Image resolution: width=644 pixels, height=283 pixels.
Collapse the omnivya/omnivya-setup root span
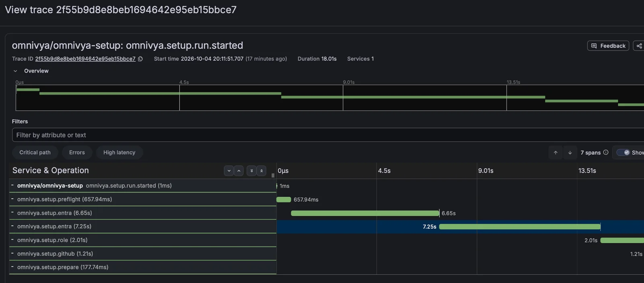pos(12,185)
